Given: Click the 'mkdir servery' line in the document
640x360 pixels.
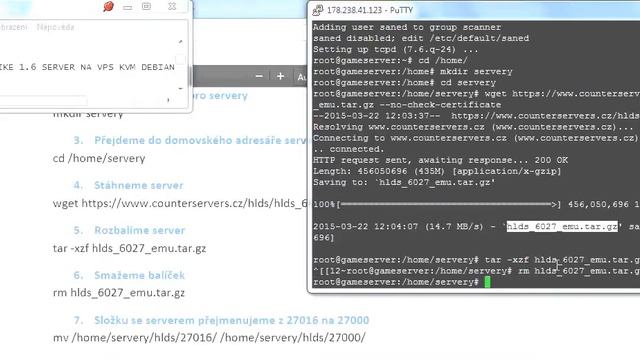Looking at the screenshot, I should coord(88,114).
